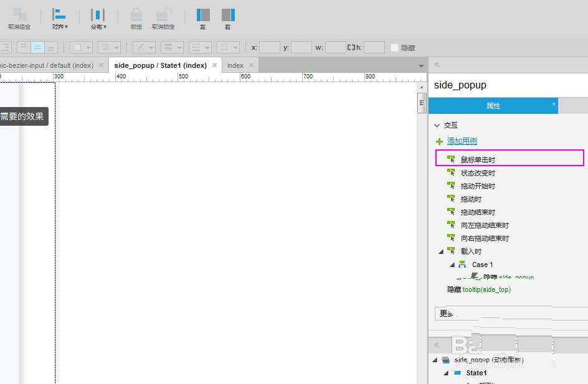Click the h height input field

(x=374, y=47)
